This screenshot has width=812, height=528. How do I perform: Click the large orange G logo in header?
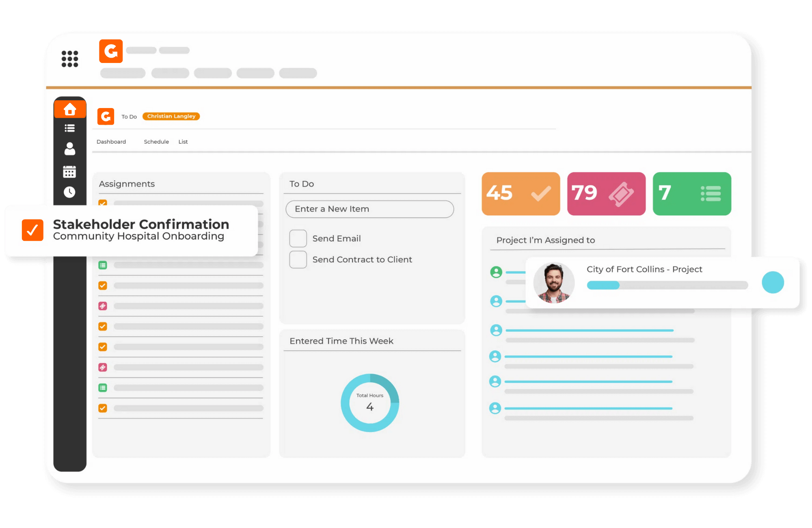pos(111,51)
